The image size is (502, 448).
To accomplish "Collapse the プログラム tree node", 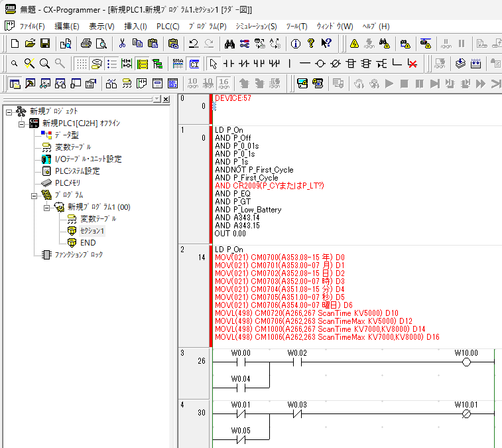I will pos(34,195).
